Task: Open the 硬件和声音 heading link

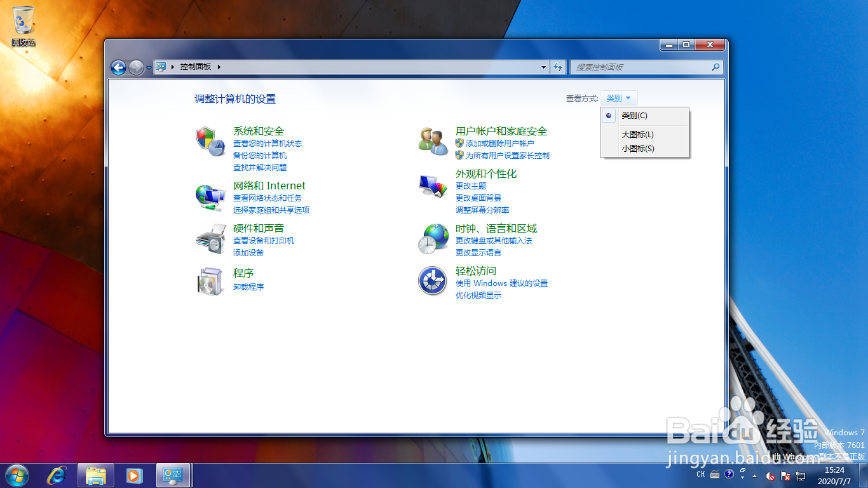Action: click(259, 228)
